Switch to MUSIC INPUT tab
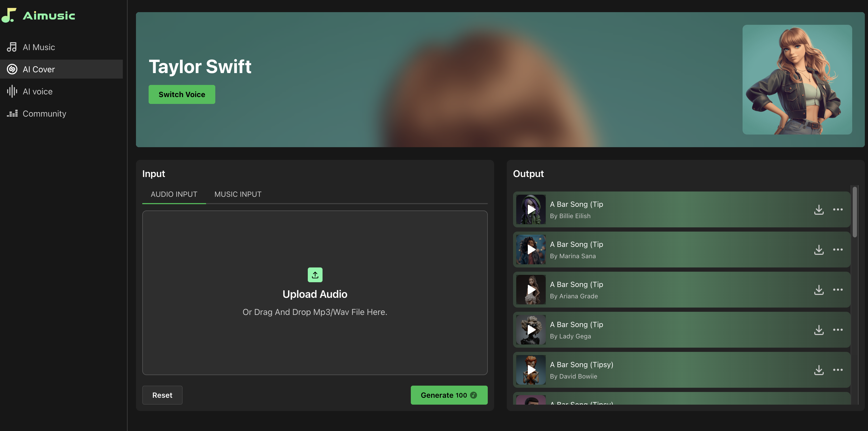 (238, 194)
